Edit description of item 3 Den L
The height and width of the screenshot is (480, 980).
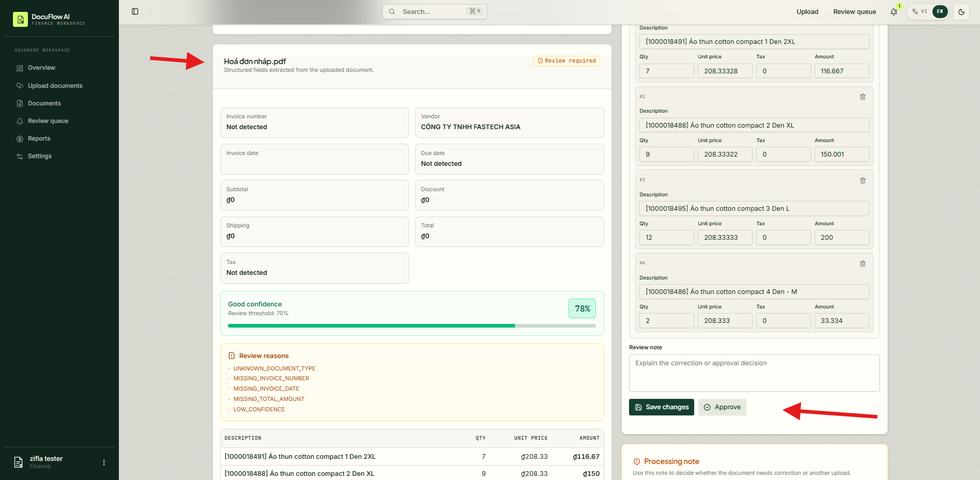(754, 209)
